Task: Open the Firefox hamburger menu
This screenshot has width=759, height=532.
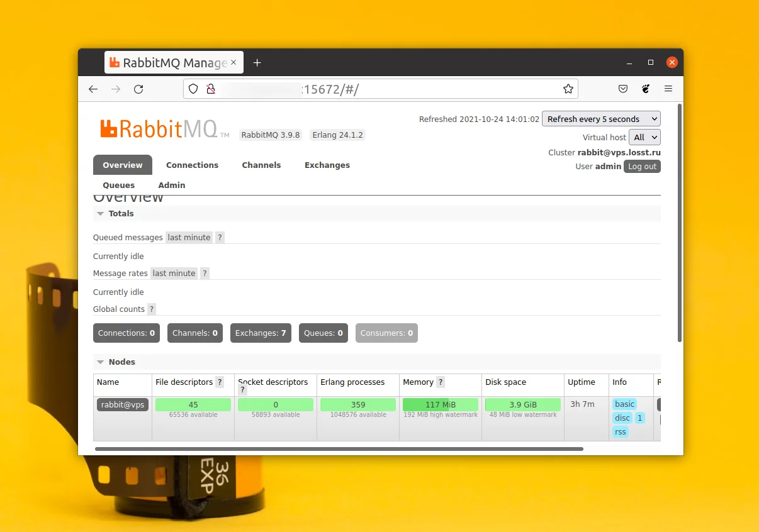Action: pos(668,89)
